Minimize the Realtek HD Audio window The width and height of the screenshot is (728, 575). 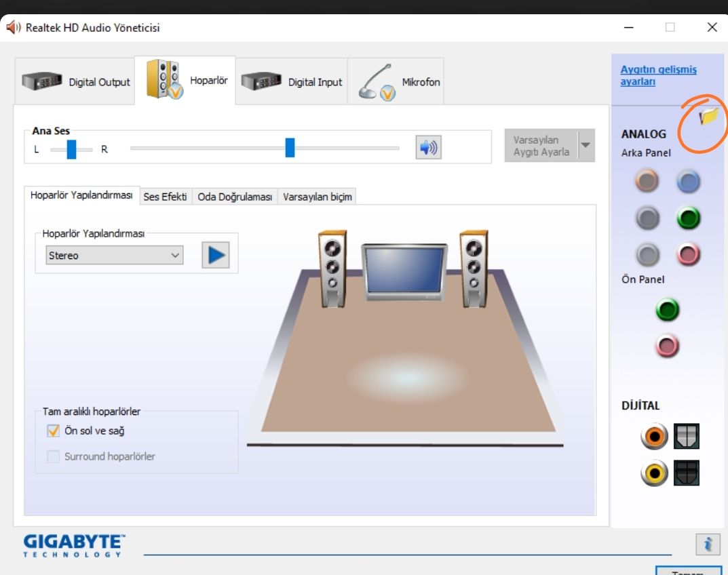tap(629, 27)
